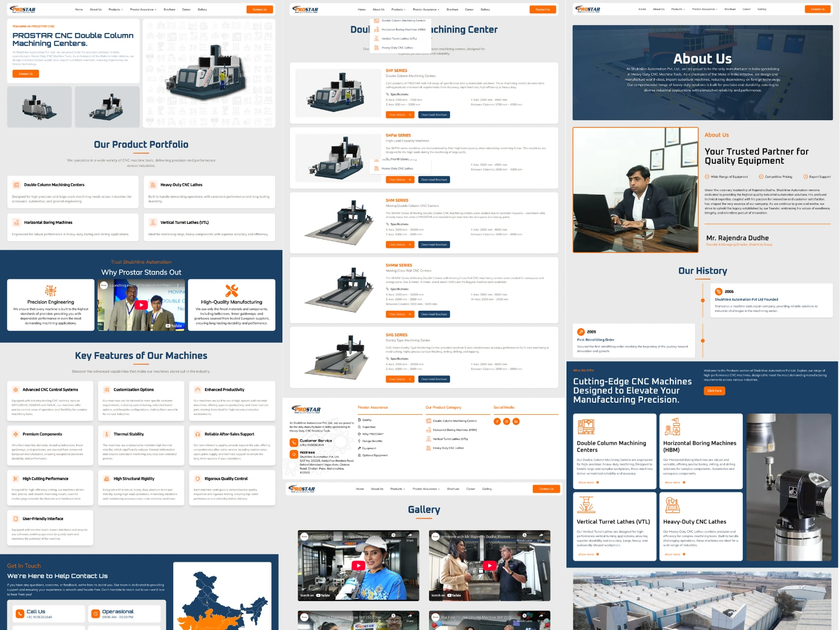Expand Prostar Assurance dropdown in home page header

[x=143, y=9]
